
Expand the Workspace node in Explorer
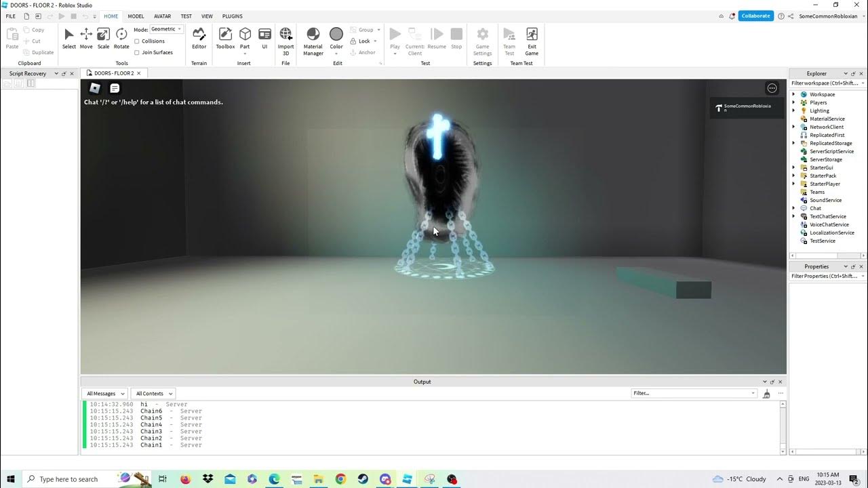click(x=794, y=94)
